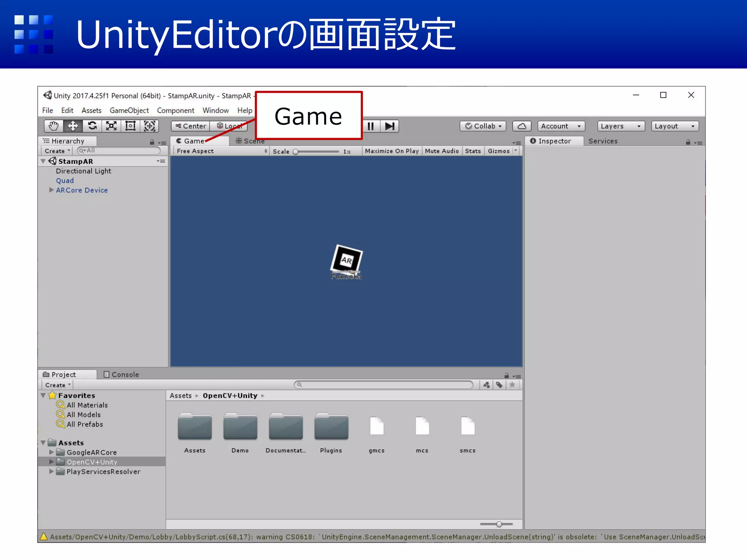Viewport: 747px width, 560px height.
Task: Expand the PlayServicesResolver folder
Action: (x=51, y=471)
